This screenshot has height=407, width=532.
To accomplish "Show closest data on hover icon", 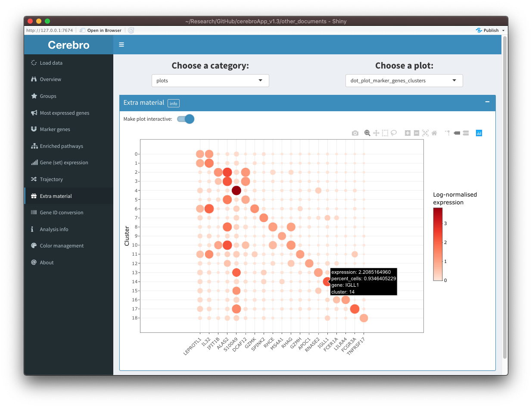I will (x=457, y=133).
